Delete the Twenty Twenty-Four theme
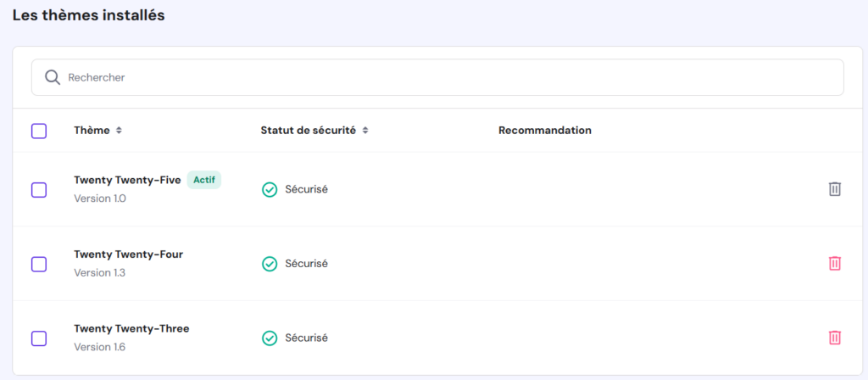868x380 pixels. [x=835, y=264]
